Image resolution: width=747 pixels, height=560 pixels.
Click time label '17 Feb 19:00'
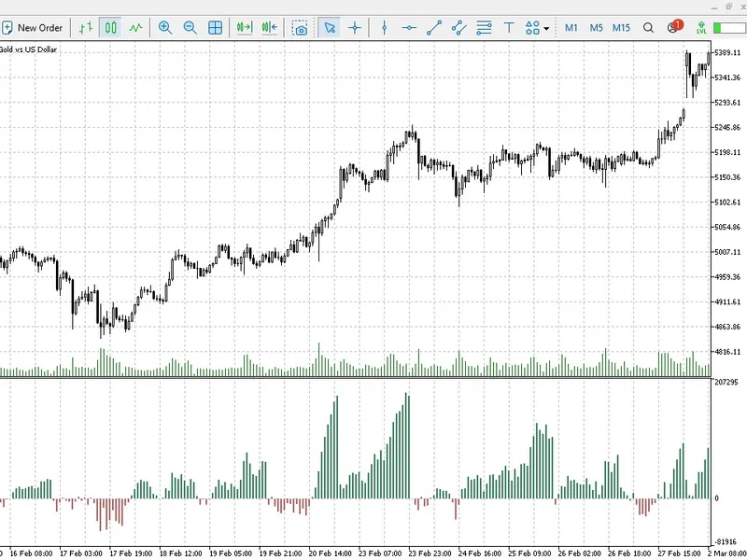[131, 553]
